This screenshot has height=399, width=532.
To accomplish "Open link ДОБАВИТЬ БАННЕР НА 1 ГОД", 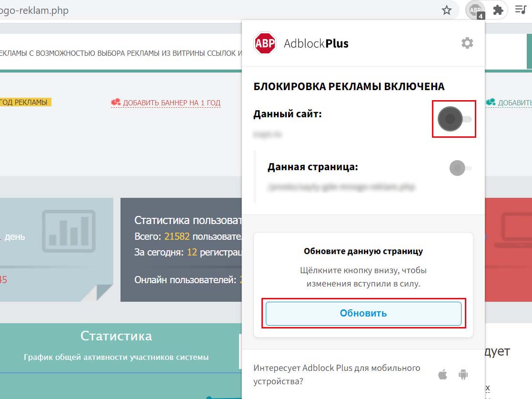I will pos(171,103).
